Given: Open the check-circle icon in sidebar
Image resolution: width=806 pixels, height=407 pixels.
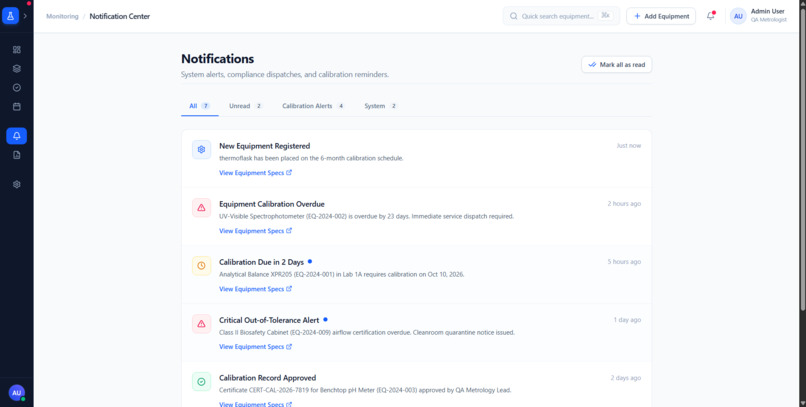Looking at the screenshot, I should 16,87.
